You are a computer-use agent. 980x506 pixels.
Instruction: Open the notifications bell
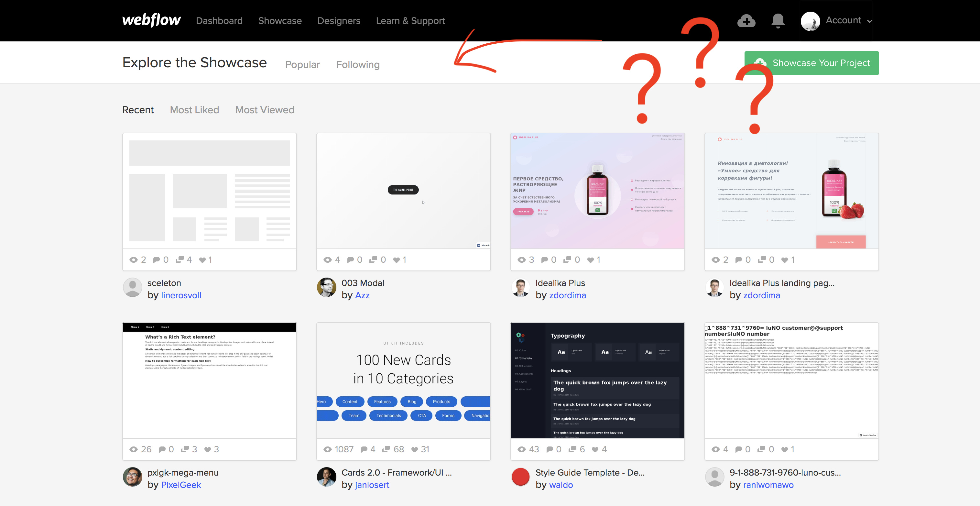pyautogui.click(x=778, y=21)
